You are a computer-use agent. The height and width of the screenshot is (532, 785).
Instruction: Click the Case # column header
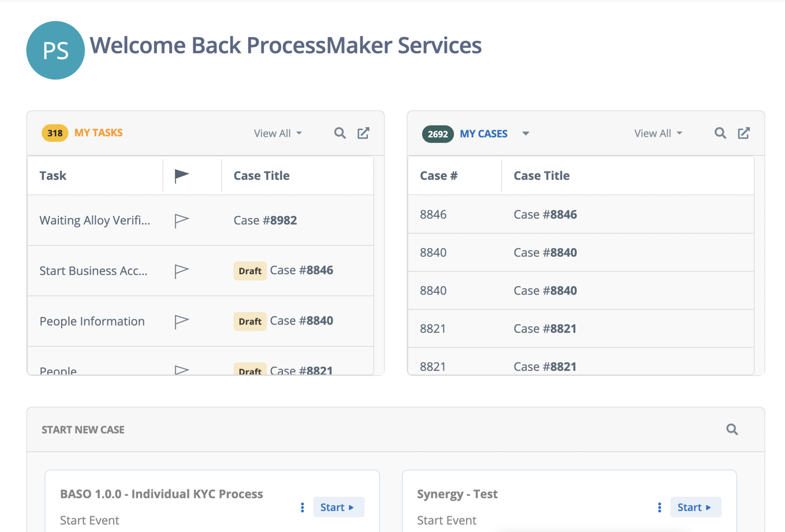[439, 176]
